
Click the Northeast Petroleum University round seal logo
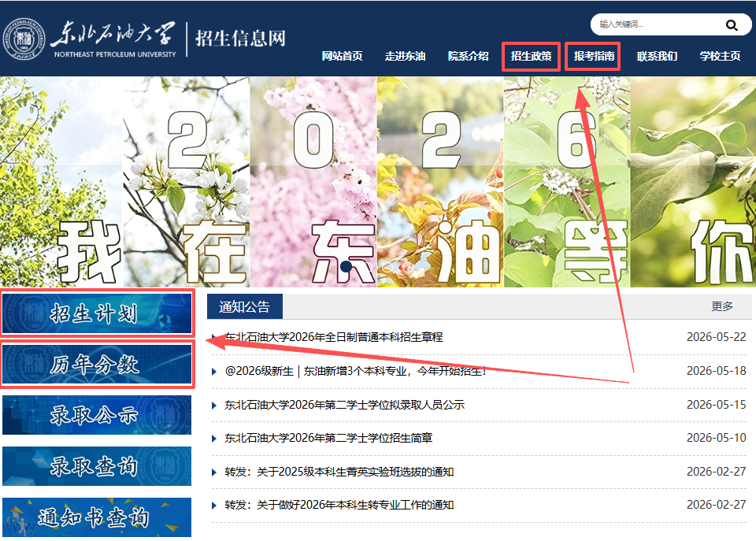(24, 39)
